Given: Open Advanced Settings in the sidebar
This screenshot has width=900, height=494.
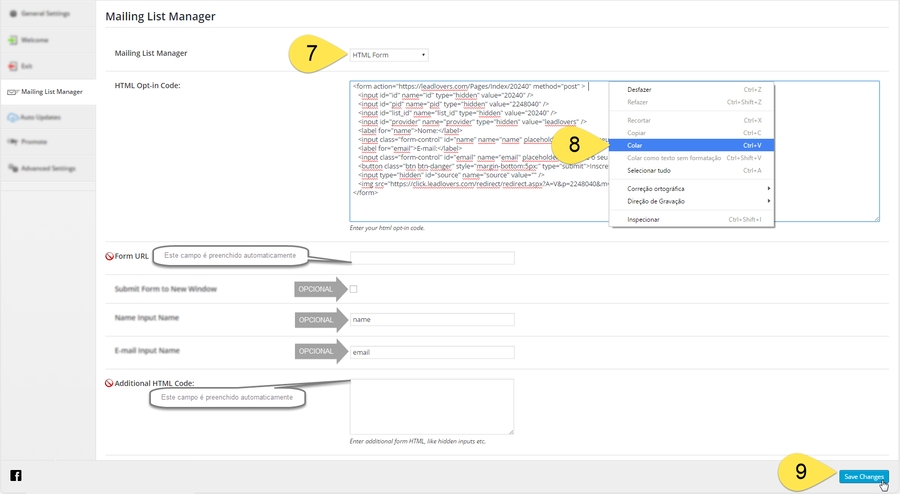Looking at the screenshot, I should point(47,168).
